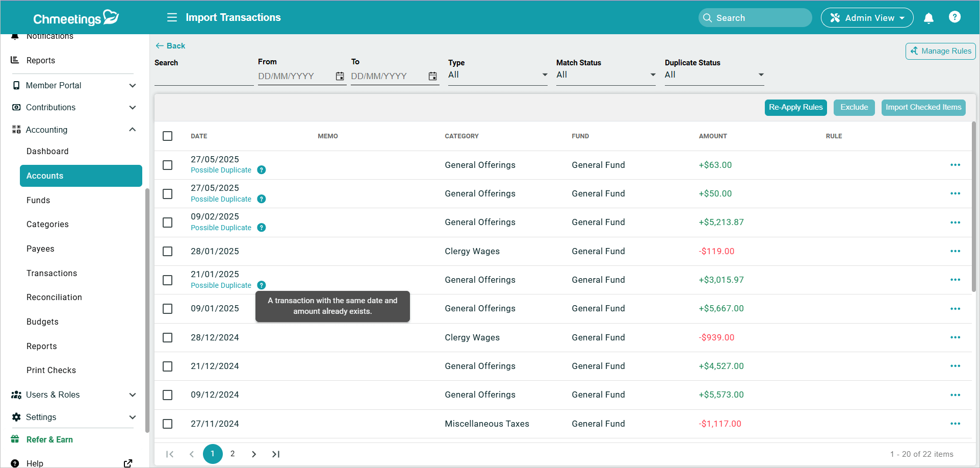Open the To date calendar picker
The width and height of the screenshot is (980, 468).
[x=432, y=76]
